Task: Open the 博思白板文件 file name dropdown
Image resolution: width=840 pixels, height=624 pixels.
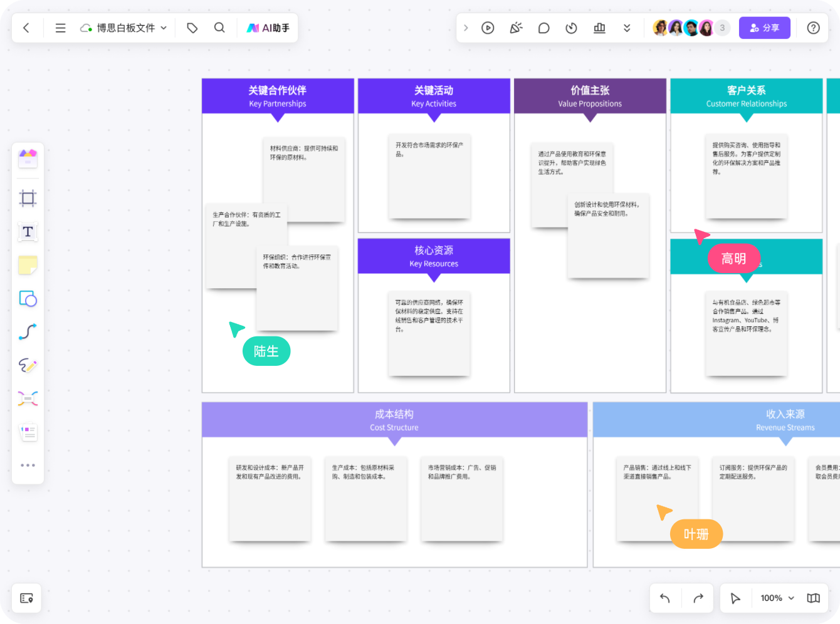Action: [x=123, y=28]
